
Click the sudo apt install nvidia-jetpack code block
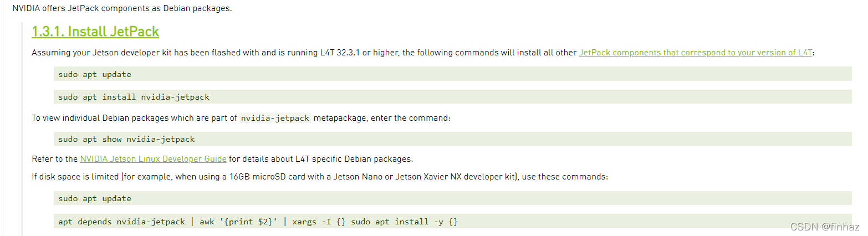[x=452, y=96]
